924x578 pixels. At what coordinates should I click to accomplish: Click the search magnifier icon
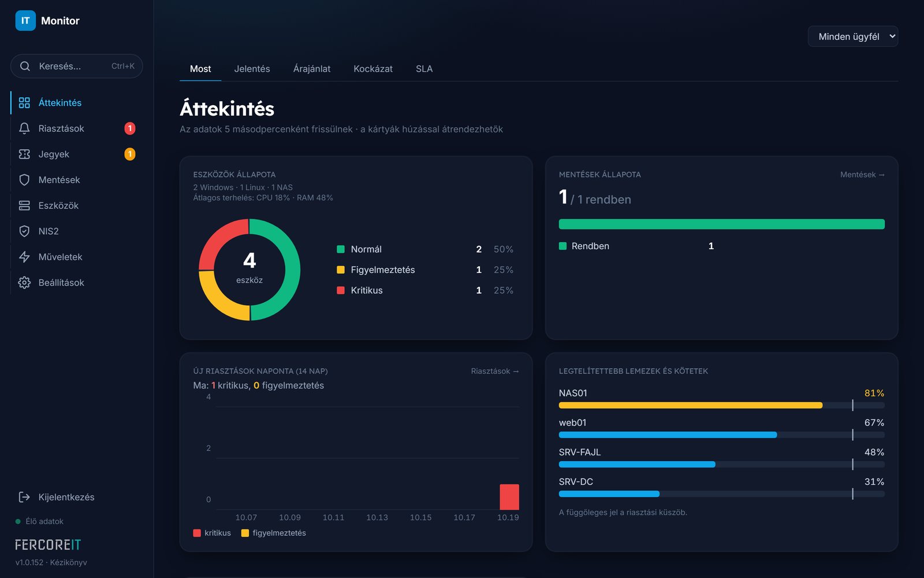click(x=25, y=66)
